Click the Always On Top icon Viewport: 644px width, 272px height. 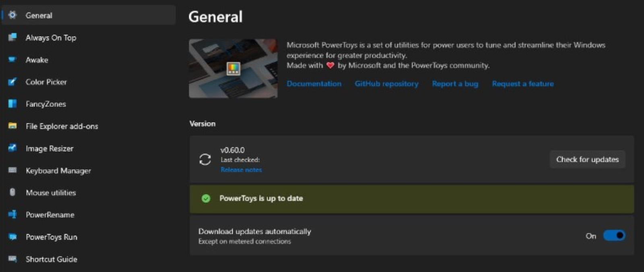12,37
